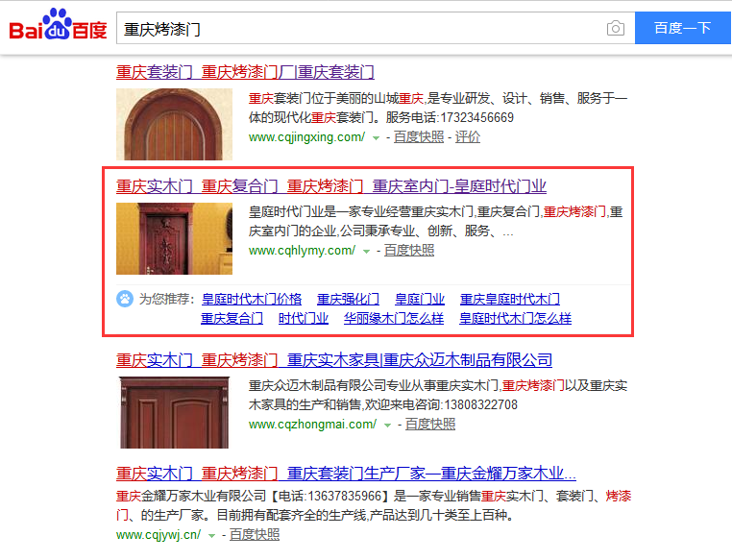This screenshot has height=560, width=732.
Task: Open the arched wooden door thumbnail
Action: [174, 124]
